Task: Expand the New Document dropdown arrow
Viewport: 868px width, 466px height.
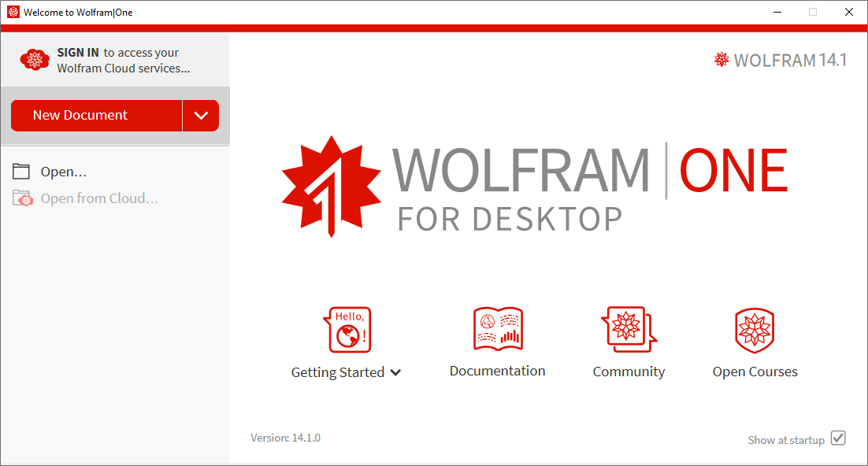Action: coord(201,116)
